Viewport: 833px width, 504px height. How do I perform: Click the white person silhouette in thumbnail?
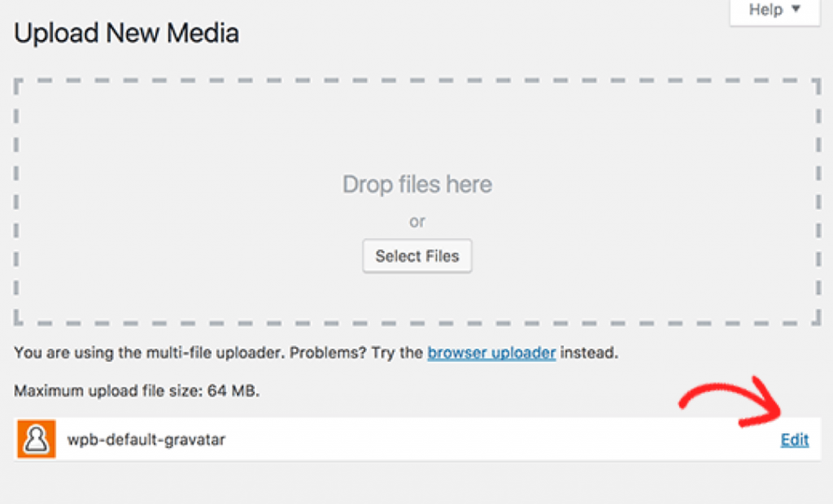click(36, 439)
